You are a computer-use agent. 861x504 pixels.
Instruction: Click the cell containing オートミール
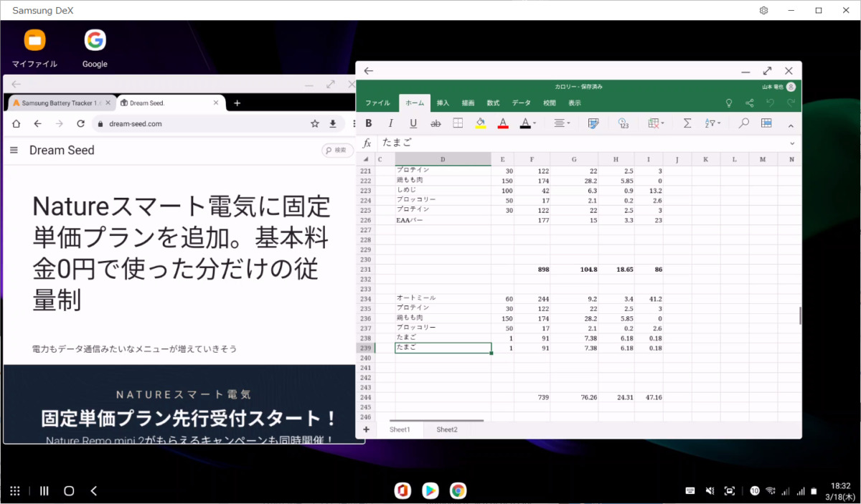(x=443, y=298)
